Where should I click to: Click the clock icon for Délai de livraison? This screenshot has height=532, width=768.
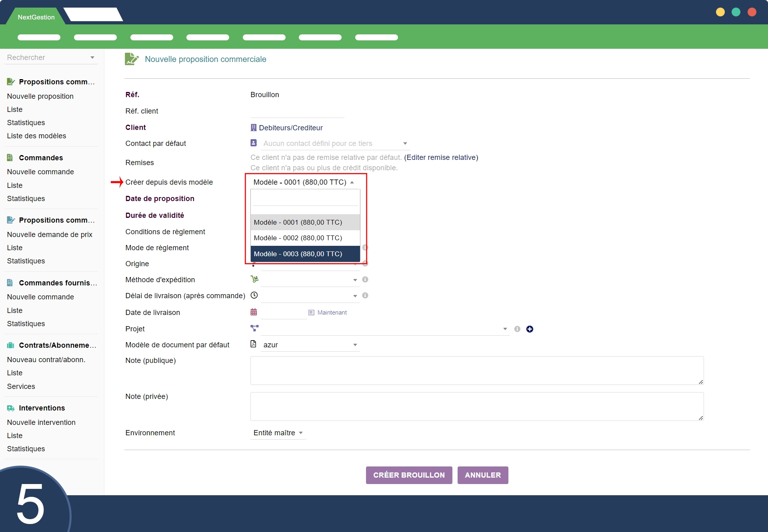point(254,295)
